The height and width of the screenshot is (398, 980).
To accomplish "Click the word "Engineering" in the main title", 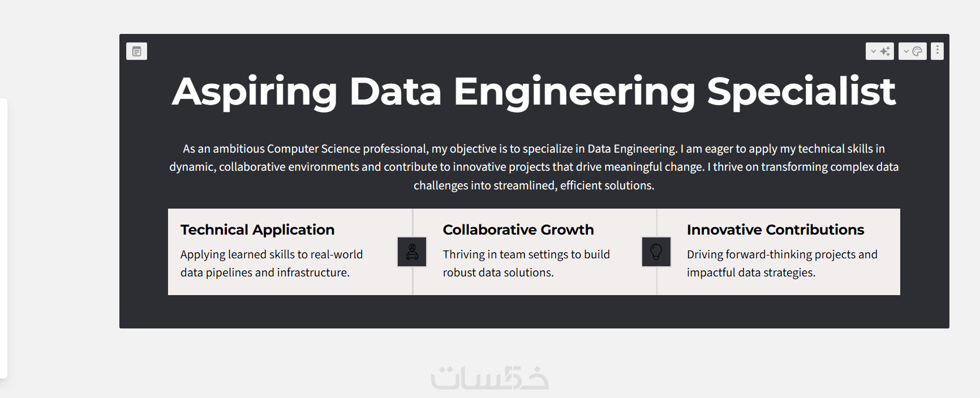I will (574, 92).
